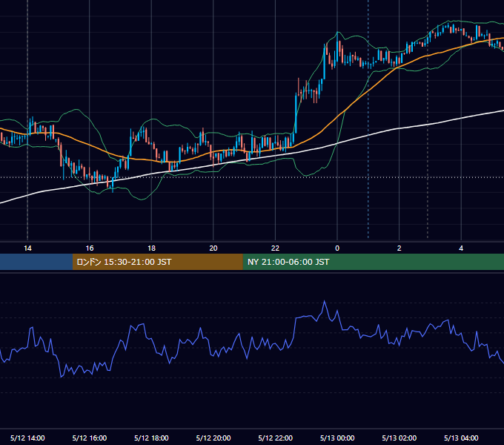The height and width of the screenshot is (445, 504).
Task: Click hour label 14 on price chart axis
Action: pyautogui.click(x=27, y=248)
